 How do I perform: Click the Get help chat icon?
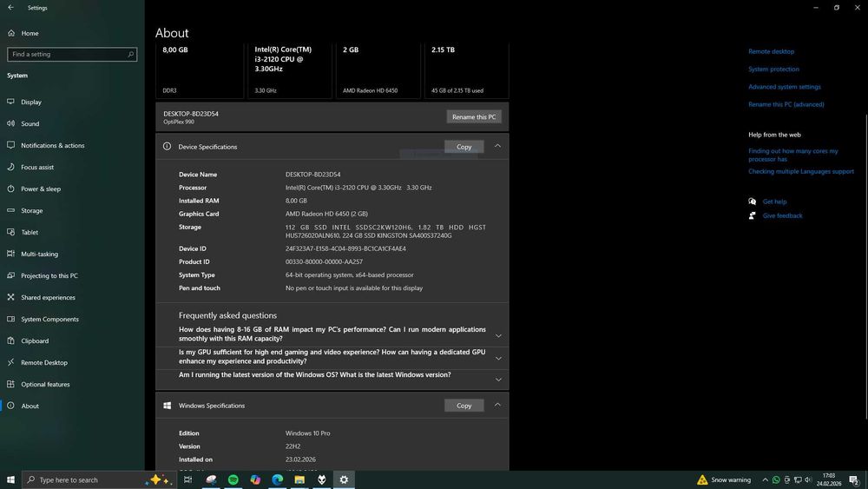753,202
